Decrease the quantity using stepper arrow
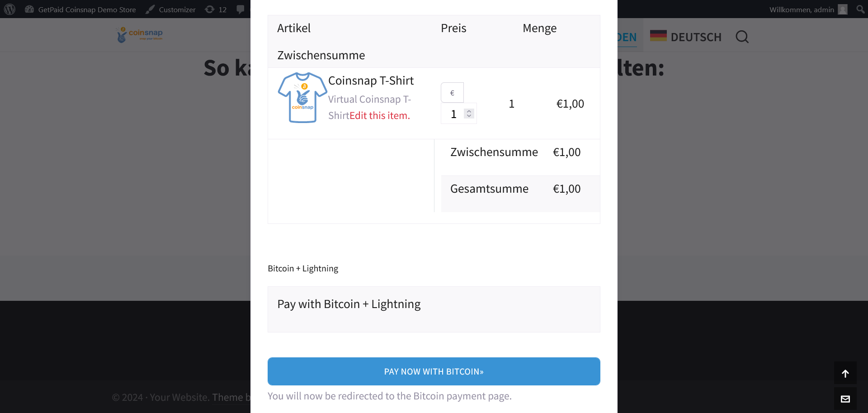This screenshot has width=868, height=413. (x=469, y=116)
